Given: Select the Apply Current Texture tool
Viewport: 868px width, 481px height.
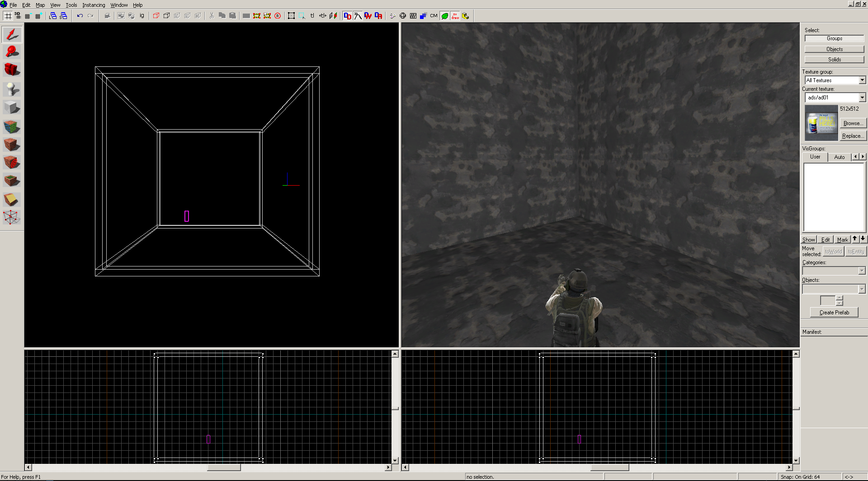Looking at the screenshot, I should point(12,145).
